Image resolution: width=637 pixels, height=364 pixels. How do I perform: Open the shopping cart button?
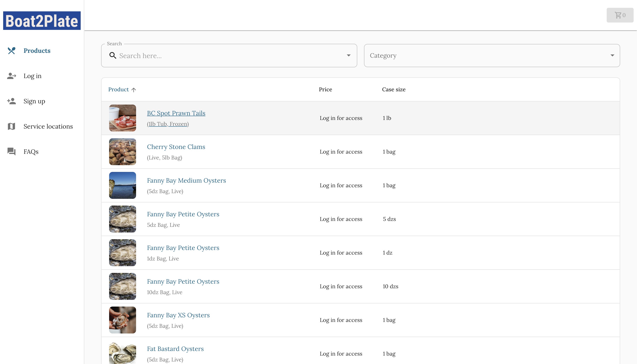(x=620, y=15)
